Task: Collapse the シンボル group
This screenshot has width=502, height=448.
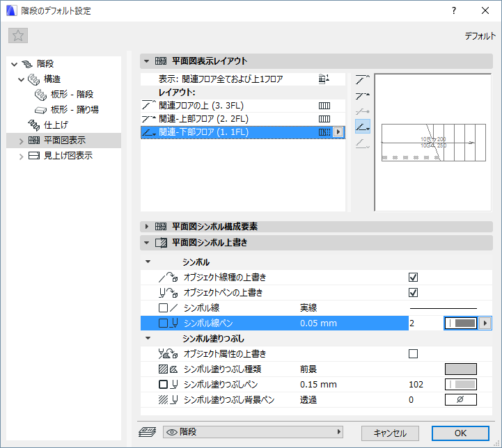Action: tap(148, 262)
